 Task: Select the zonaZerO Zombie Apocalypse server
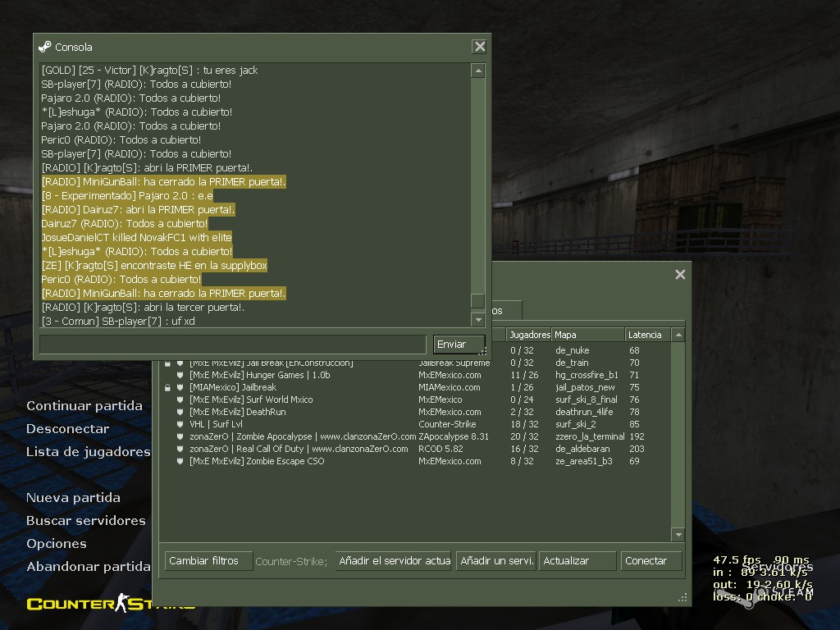[415, 436]
